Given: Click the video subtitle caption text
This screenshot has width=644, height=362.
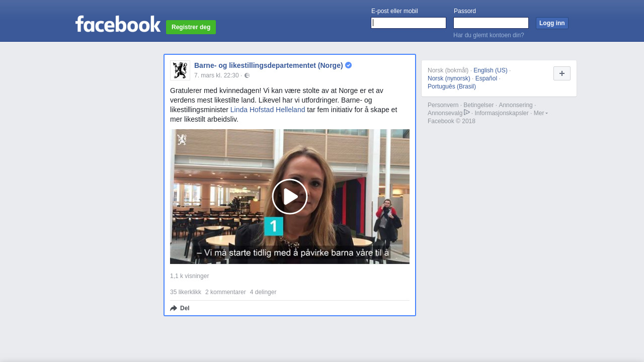Looking at the screenshot, I should pyautogui.click(x=293, y=253).
